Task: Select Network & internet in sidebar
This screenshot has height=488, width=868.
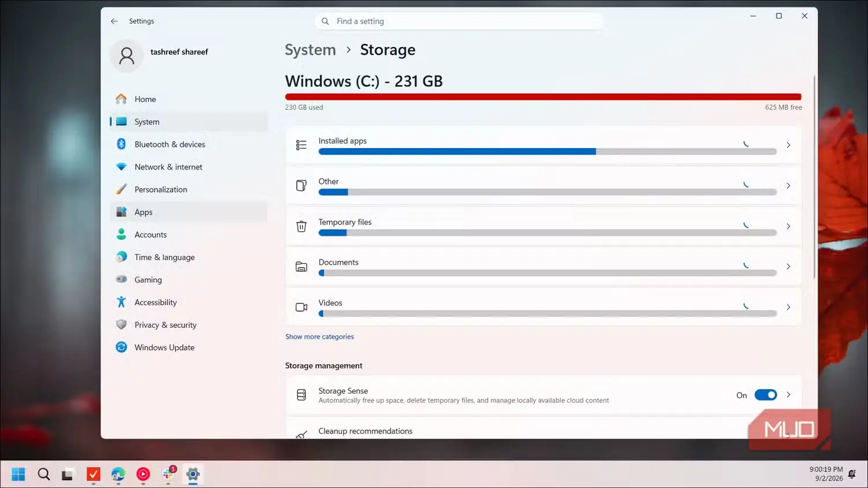Action: click(x=189, y=167)
